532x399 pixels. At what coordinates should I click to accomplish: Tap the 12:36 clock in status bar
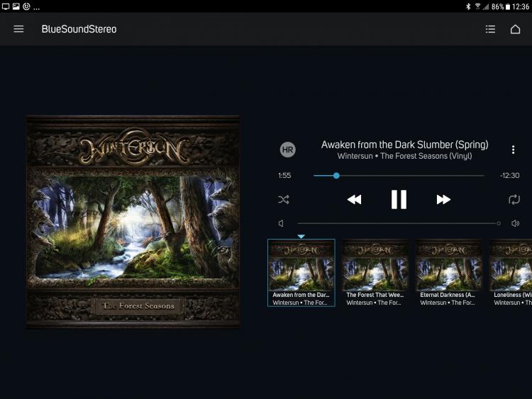521,6
